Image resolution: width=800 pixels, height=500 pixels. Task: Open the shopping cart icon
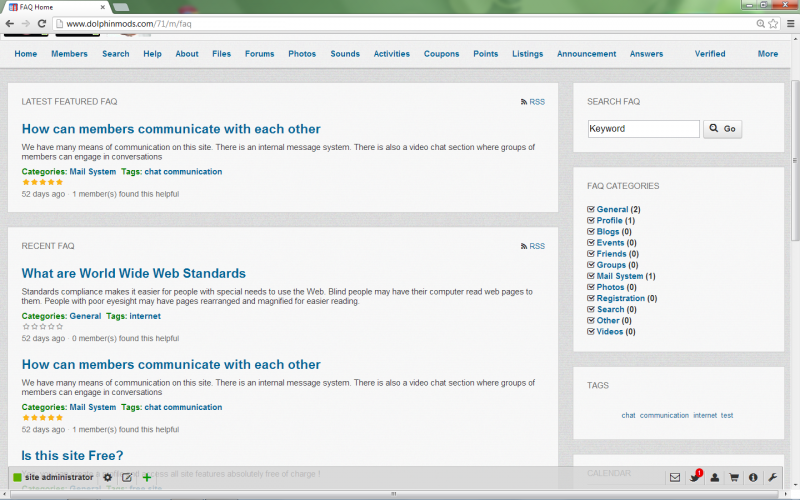tap(734, 478)
